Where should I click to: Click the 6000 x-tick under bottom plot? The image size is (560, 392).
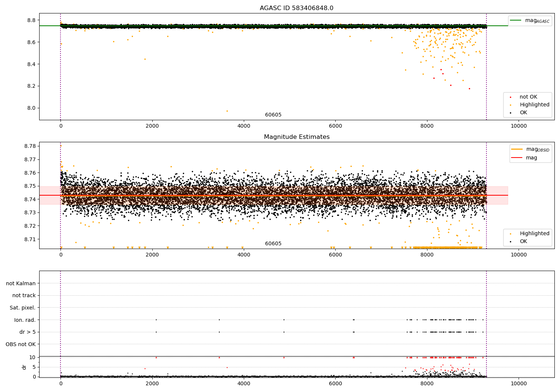click(336, 384)
